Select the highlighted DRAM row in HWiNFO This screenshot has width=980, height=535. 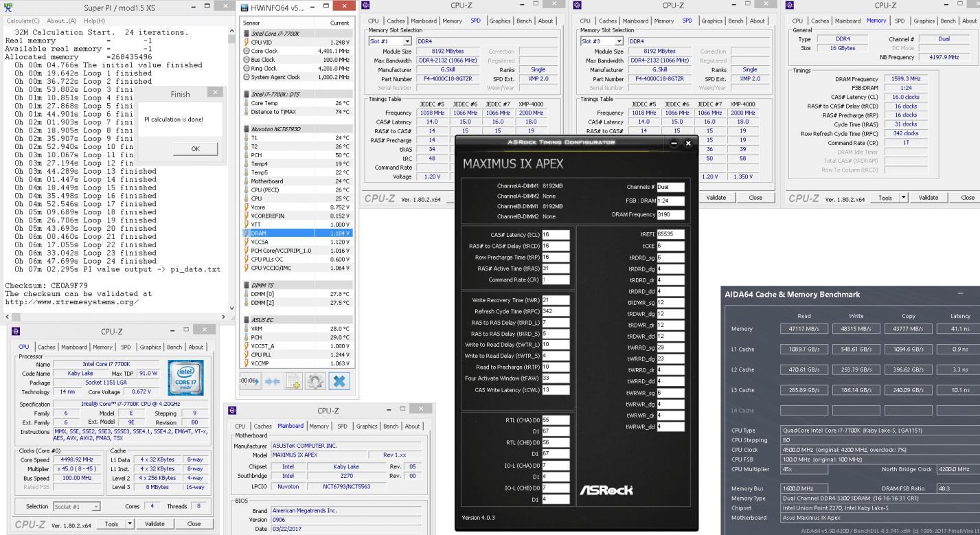296,233
